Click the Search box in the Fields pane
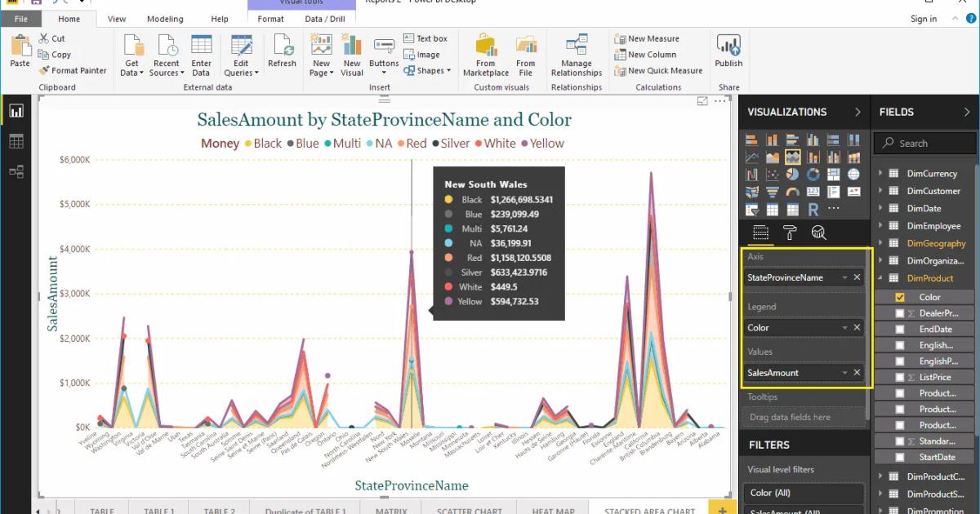Image resolution: width=980 pixels, height=514 pixels. tap(924, 142)
